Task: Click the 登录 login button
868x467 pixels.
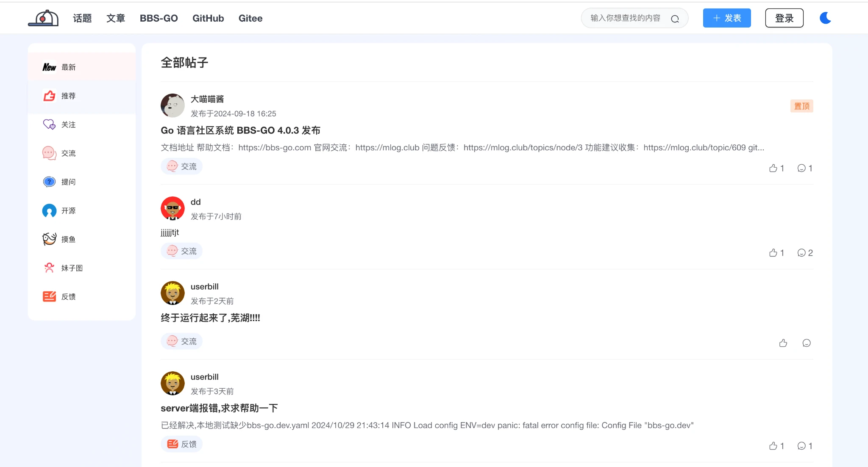Action: [x=784, y=18]
